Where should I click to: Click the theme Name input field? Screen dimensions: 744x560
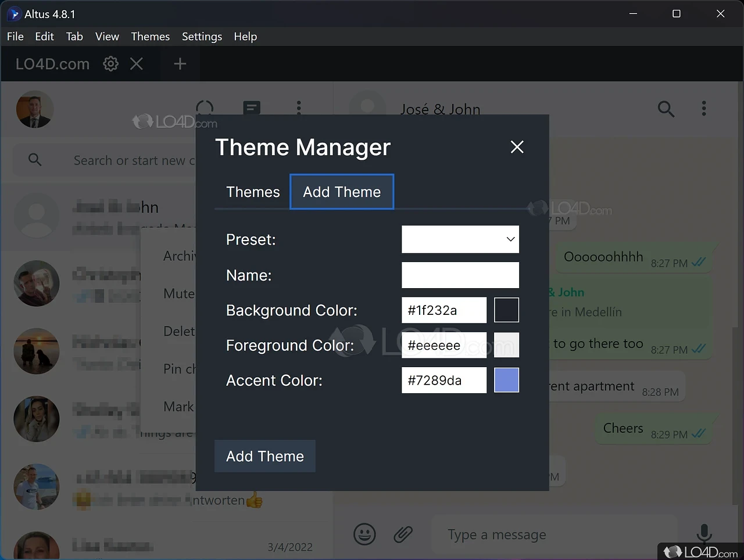[460, 275]
